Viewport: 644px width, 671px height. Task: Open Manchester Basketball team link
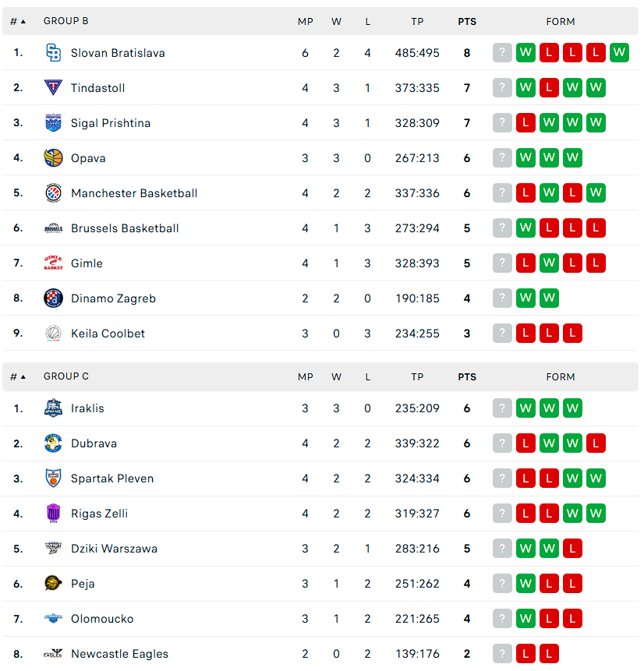point(133,193)
